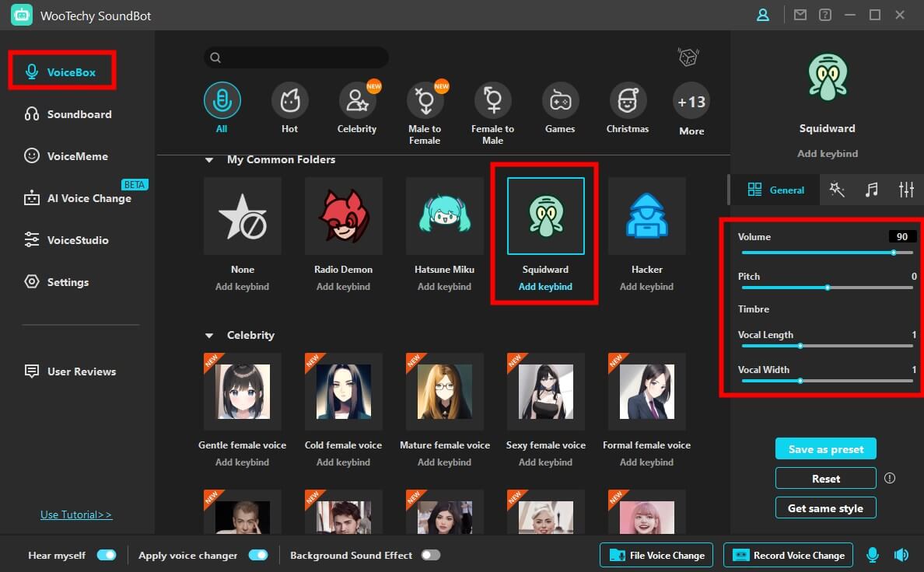Click the random voice dice icon
924x572 pixels.
688,57
